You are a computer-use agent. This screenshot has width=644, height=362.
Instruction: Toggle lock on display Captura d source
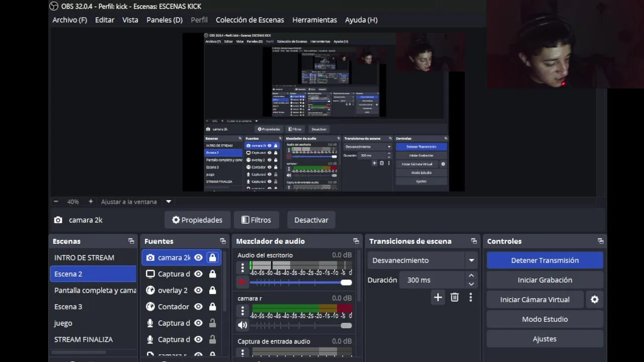click(212, 274)
